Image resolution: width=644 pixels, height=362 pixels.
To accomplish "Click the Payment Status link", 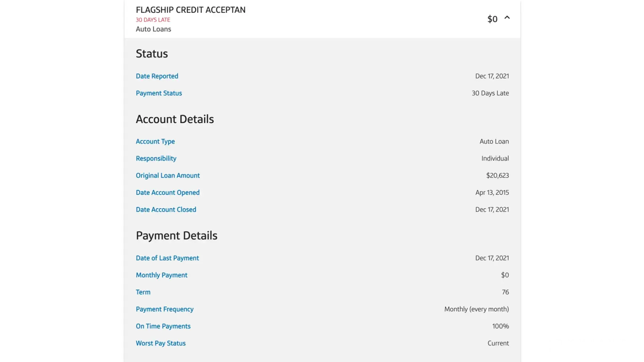I will pyautogui.click(x=159, y=93).
